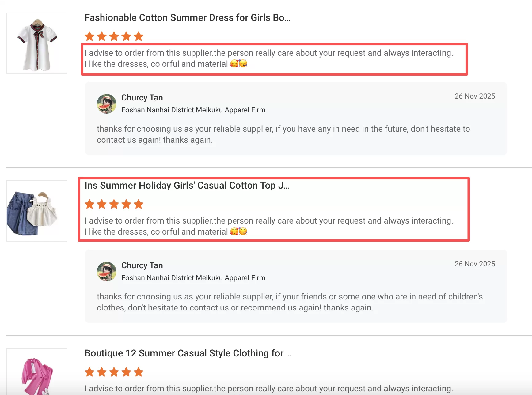The image size is (532, 395).
Task: Open the denim shorts and top thumbnail
Action: click(x=37, y=211)
